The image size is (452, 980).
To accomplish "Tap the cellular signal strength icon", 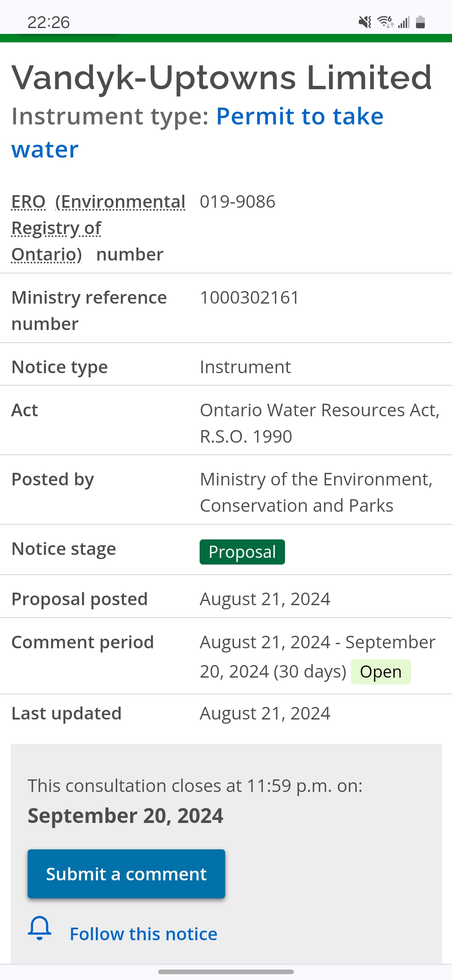I will click(404, 22).
